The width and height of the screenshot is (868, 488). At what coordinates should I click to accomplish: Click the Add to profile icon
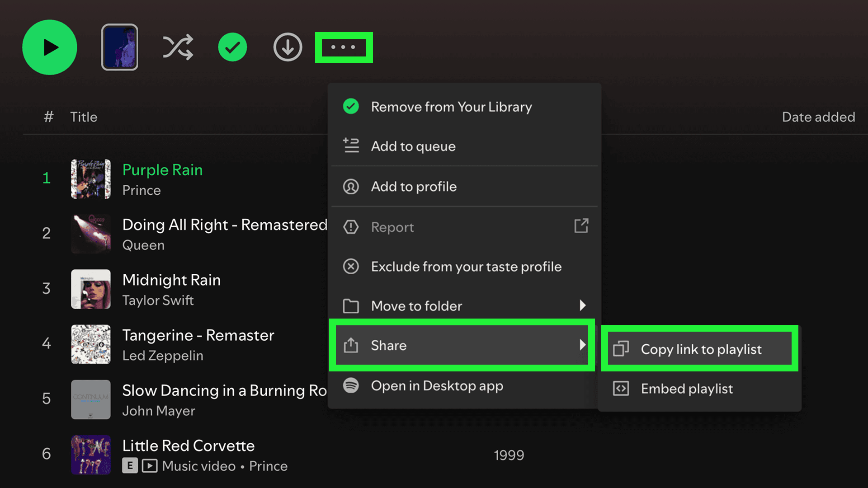point(351,186)
